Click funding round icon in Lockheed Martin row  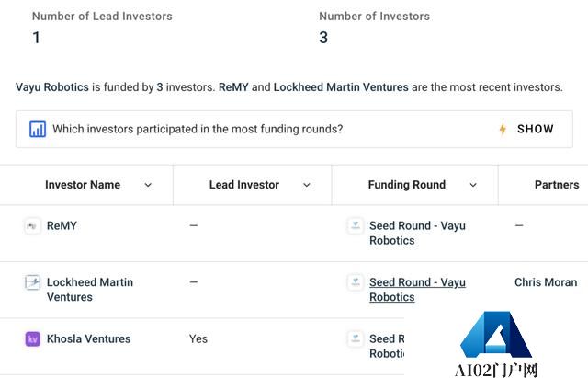[356, 282]
